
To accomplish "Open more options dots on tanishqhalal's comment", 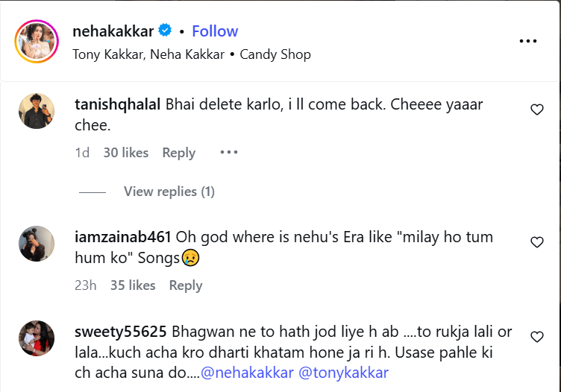I will 228,153.
